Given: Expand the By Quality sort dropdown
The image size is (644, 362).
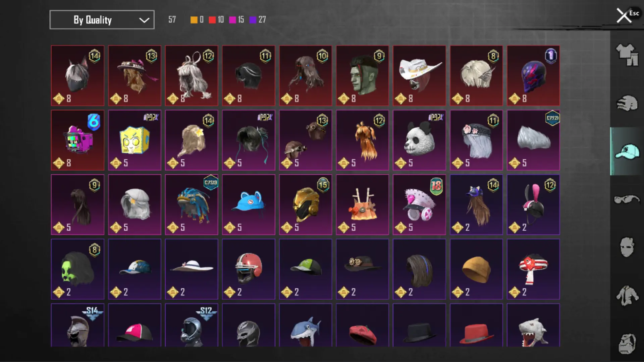Looking at the screenshot, I should 102,20.
